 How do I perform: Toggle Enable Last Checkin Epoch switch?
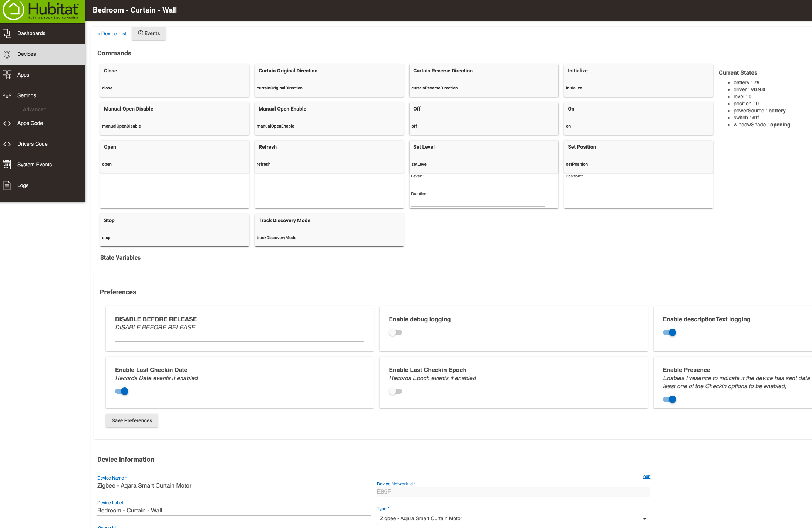click(x=395, y=391)
